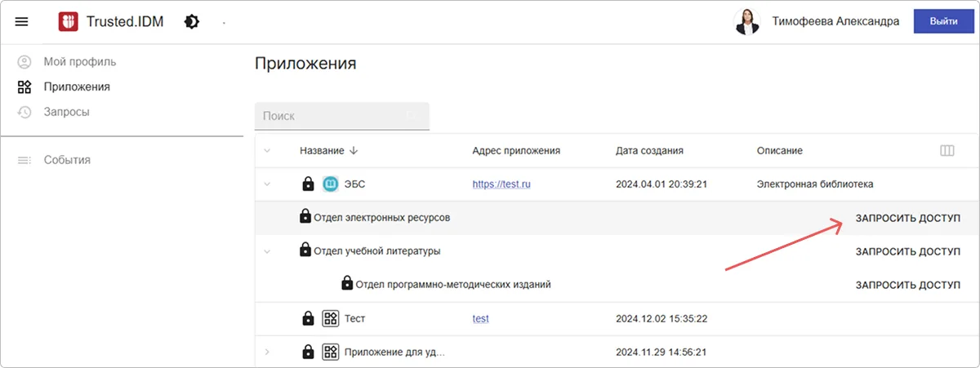Click the user avatar of Тимофеева Александра
The height and width of the screenshot is (368, 980).
coord(747,22)
